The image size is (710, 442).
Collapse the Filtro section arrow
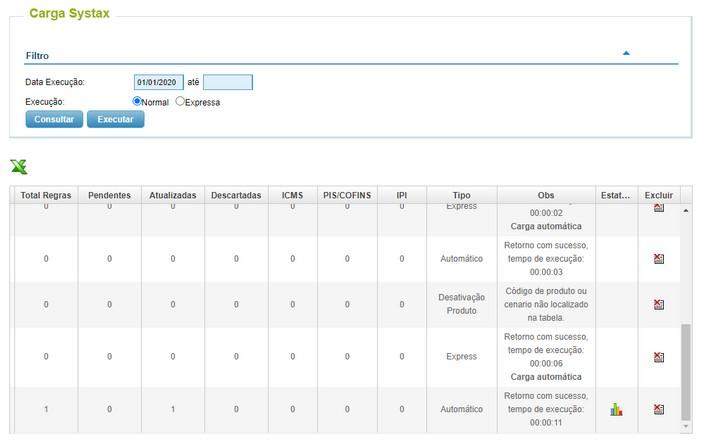[626, 53]
